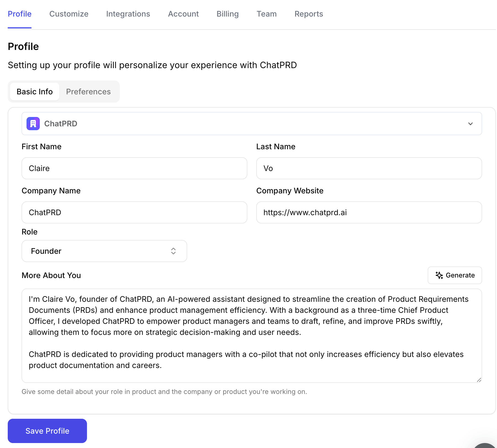Open the Account tab
The image size is (497, 448).
point(183,14)
